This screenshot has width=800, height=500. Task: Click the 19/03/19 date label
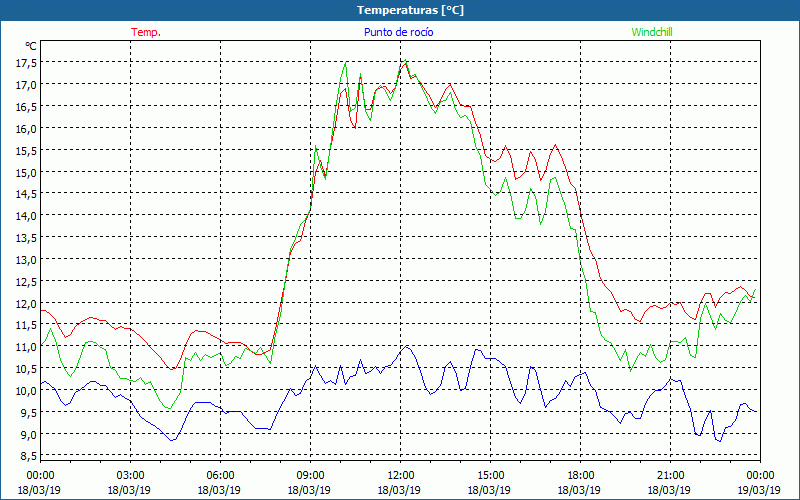[759, 490]
